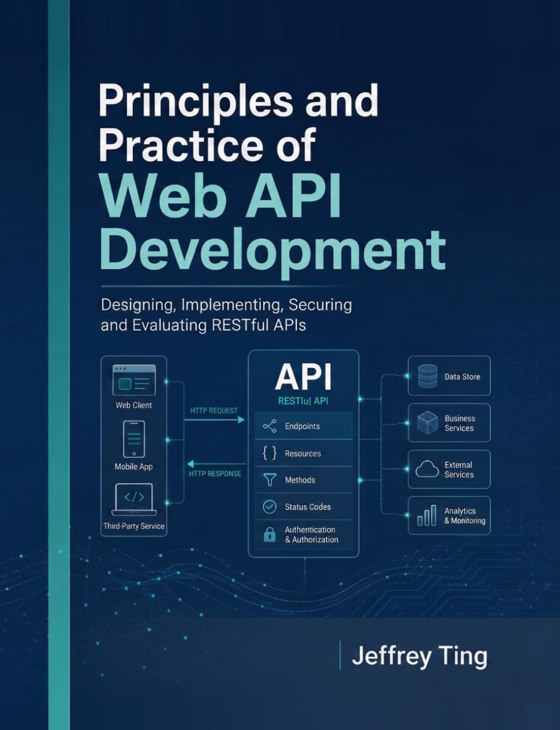Viewport: 560px width, 730px height.
Task: Click the "HTTP REQUEST" text
Action: pos(214,411)
